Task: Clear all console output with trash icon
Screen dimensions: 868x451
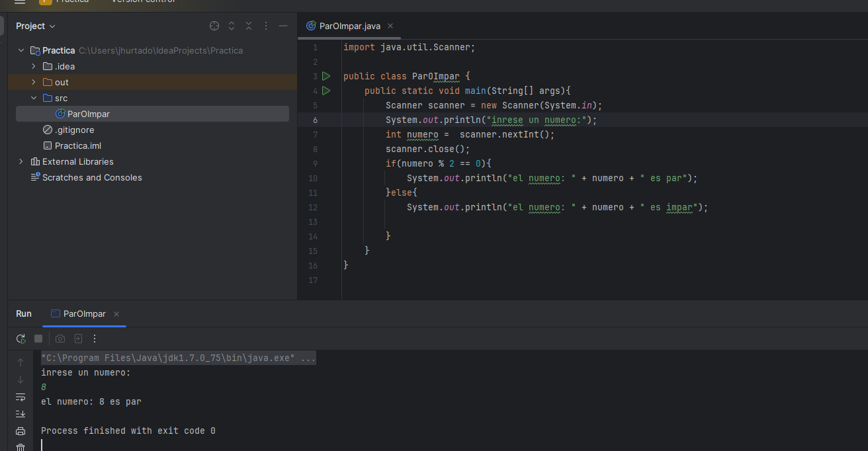Action: [21, 447]
